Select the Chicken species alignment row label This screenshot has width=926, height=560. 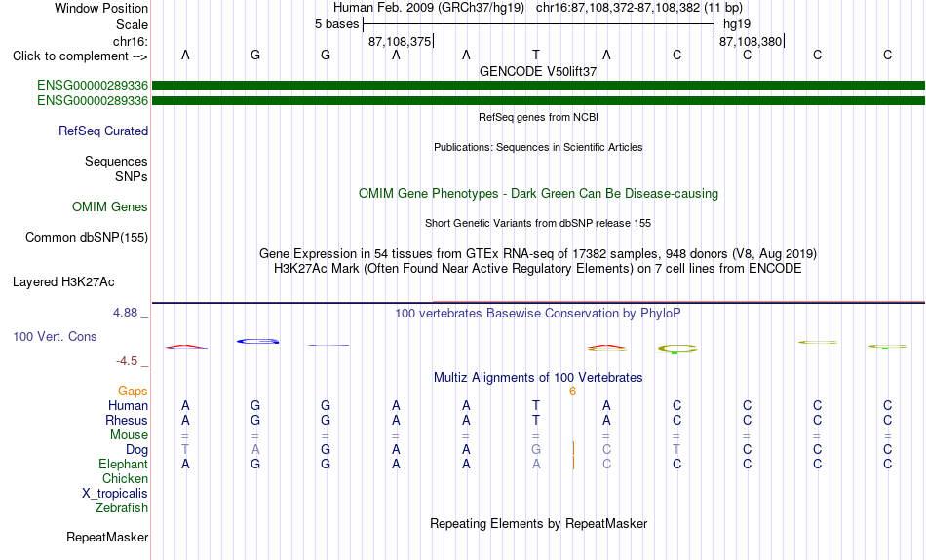125,478
